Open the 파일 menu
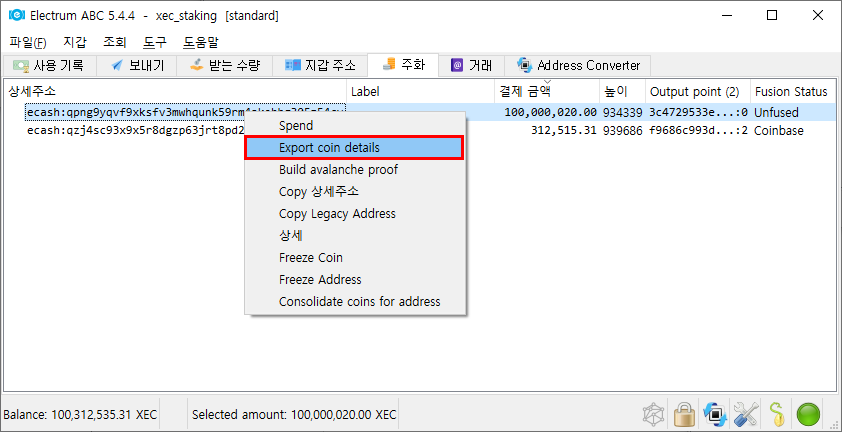The image size is (842, 432). (x=27, y=42)
